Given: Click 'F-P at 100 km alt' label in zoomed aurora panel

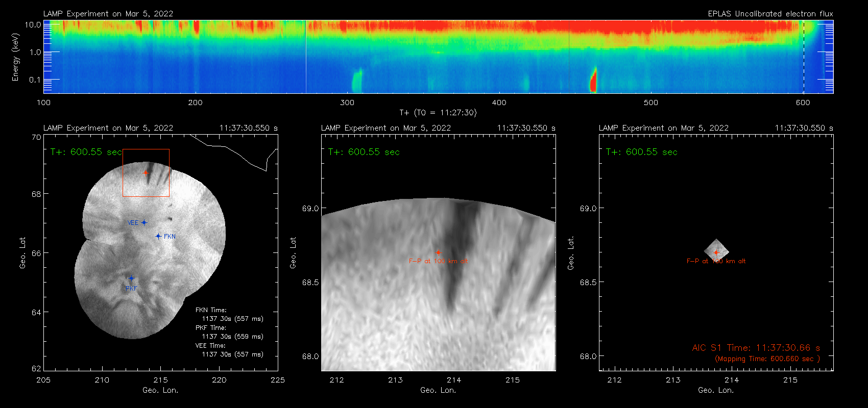Looking at the screenshot, I should pos(438,261).
